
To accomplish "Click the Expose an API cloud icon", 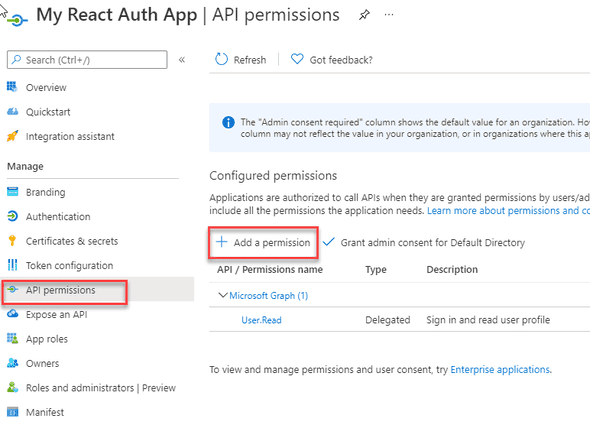I will click(12, 314).
